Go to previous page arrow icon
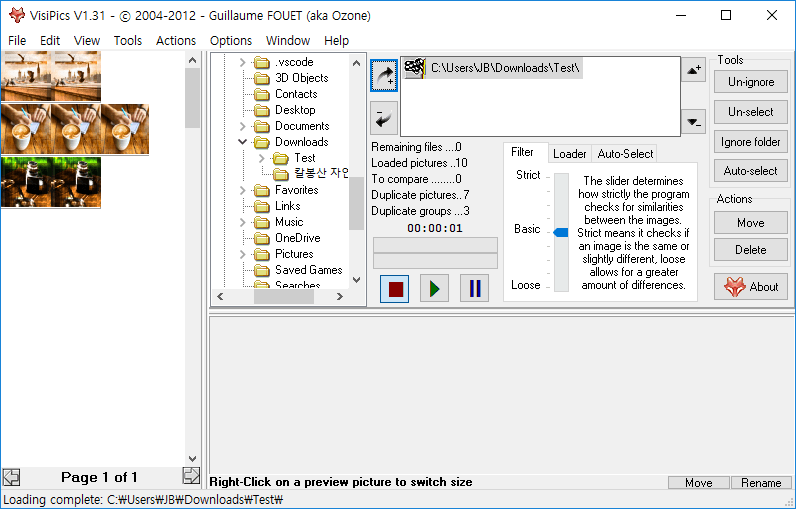Viewport: 796px width, 509px height. click(11, 477)
